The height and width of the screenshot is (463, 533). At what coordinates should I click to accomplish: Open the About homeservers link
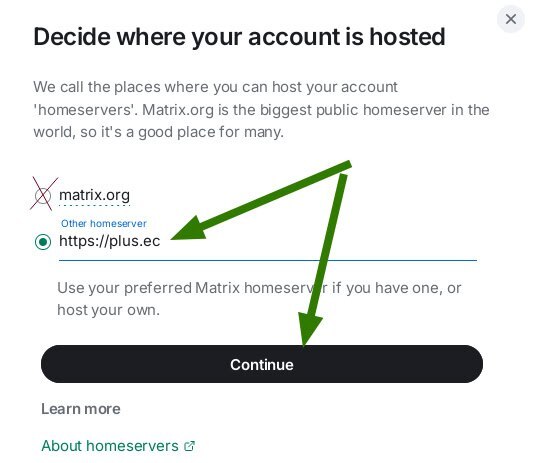coord(109,446)
